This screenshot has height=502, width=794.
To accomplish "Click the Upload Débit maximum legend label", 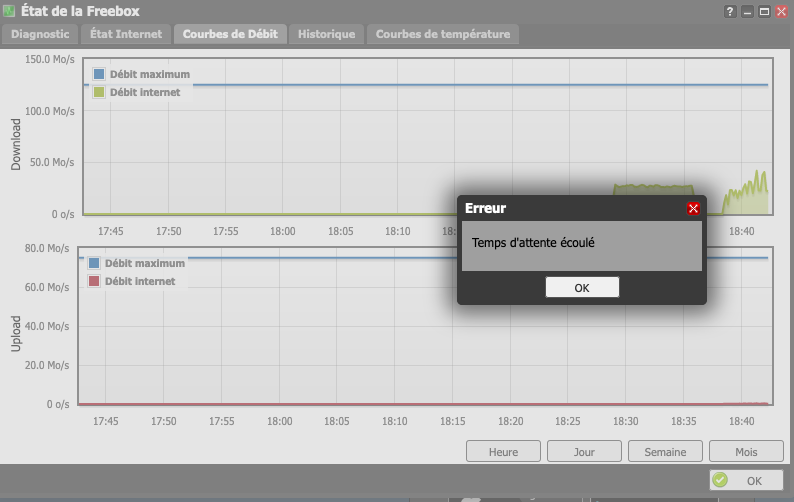I will pos(145,263).
